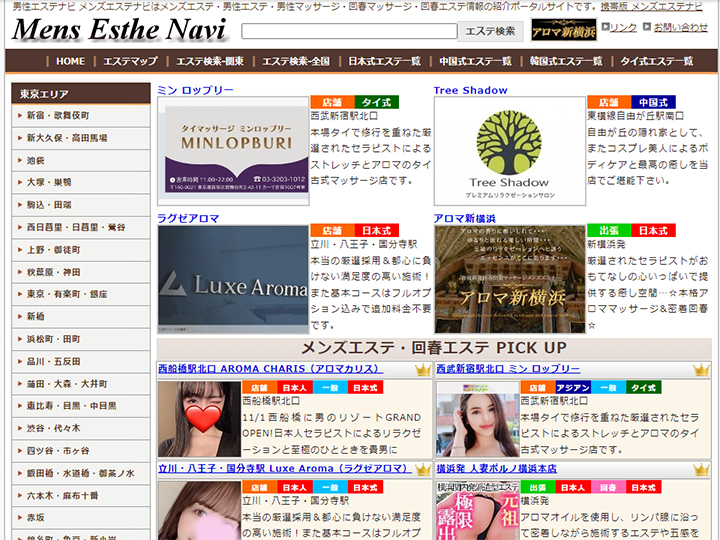Open the アロマ新横浜 header banner
The height and width of the screenshot is (540, 720).
click(x=564, y=30)
